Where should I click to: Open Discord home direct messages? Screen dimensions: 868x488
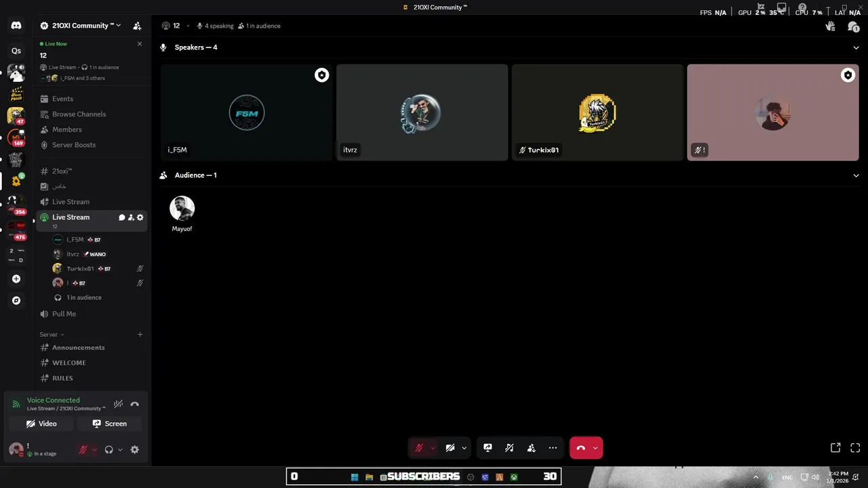[x=16, y=26]
